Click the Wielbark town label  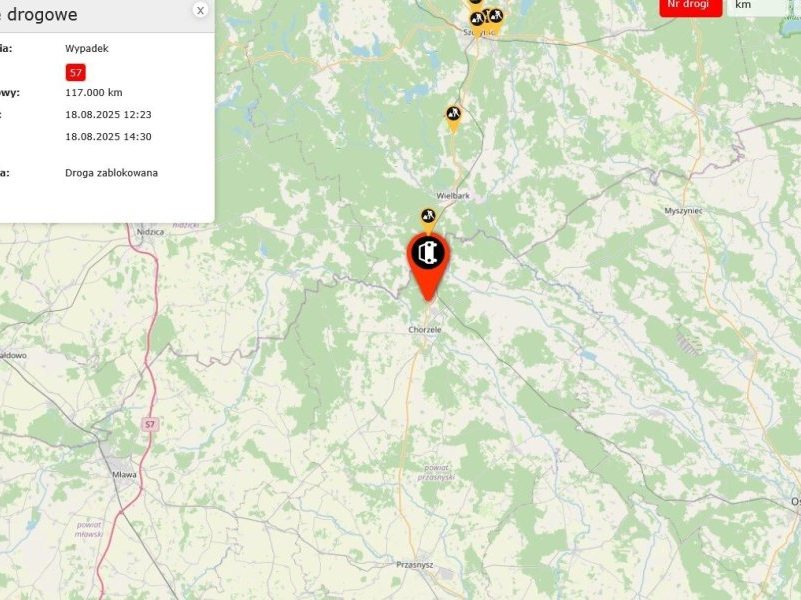453,196
